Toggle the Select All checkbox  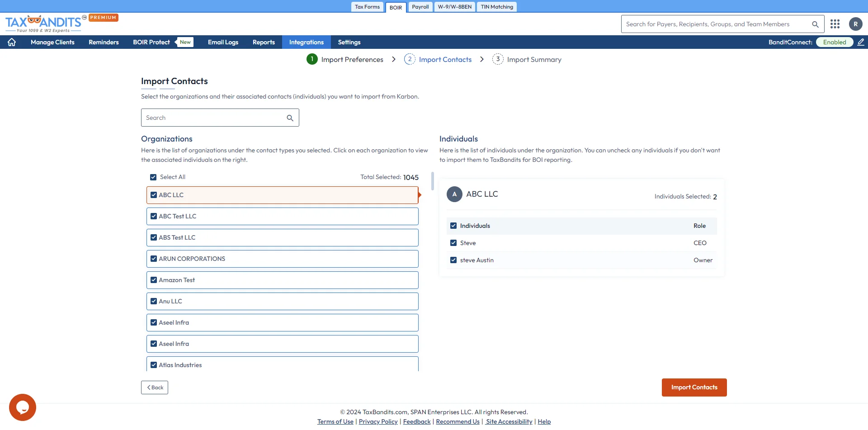[153, 177]
